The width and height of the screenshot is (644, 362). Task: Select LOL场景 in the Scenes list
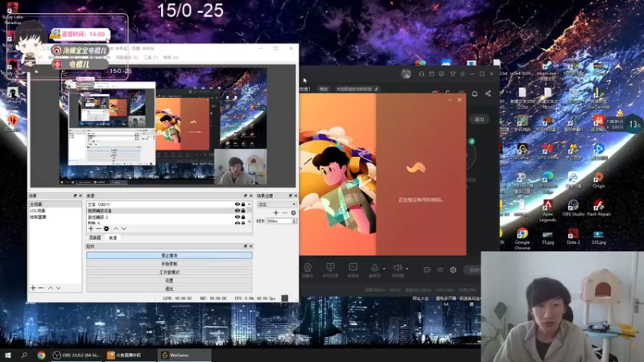[x=55, y=211]
